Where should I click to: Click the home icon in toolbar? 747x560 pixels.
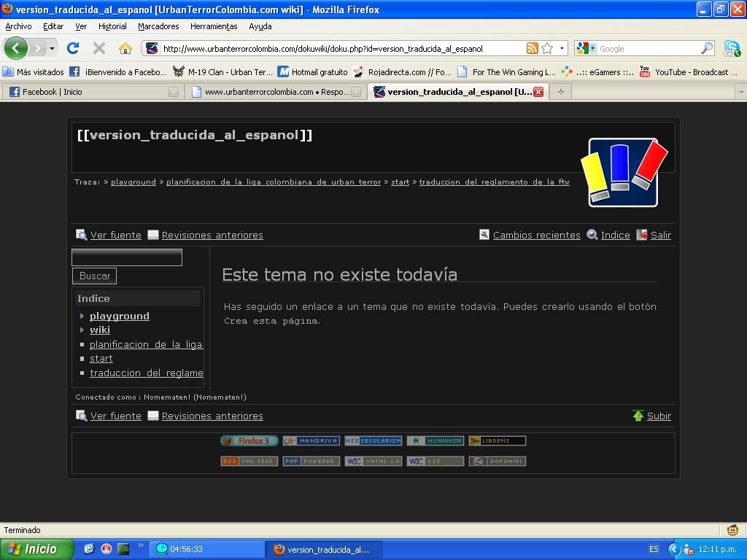coord(125,49)
